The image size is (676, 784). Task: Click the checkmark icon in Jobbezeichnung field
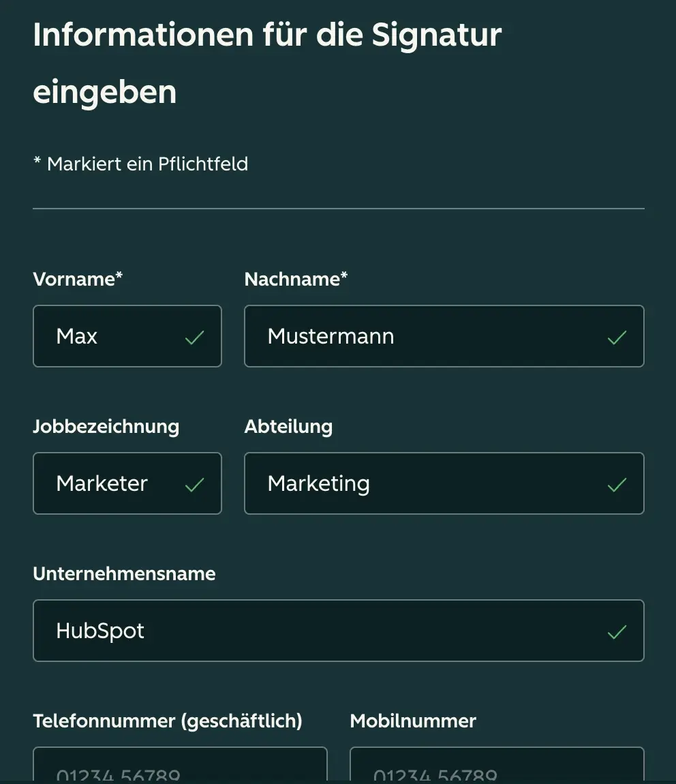click(194, 485)
